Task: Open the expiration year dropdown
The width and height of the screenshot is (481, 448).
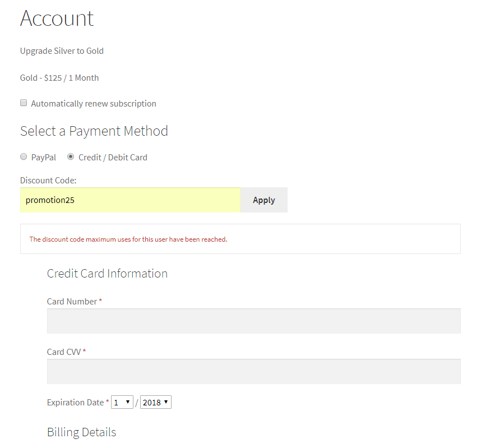Action: point(155,402)
